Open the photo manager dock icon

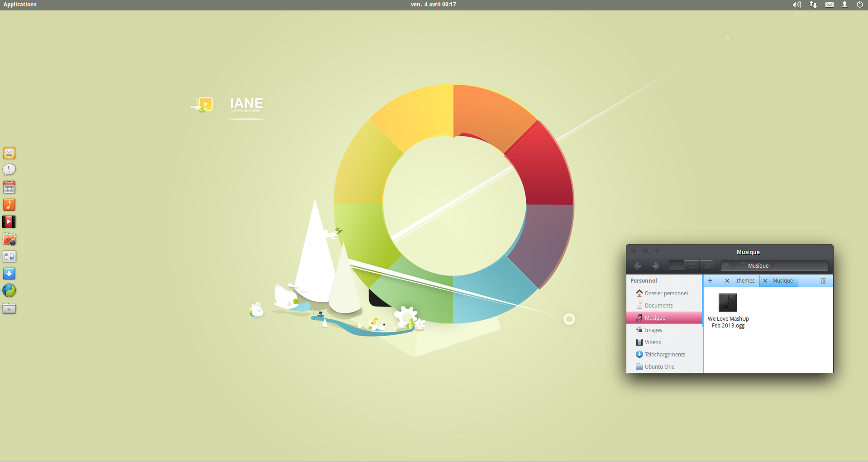[x=9, y=239]
